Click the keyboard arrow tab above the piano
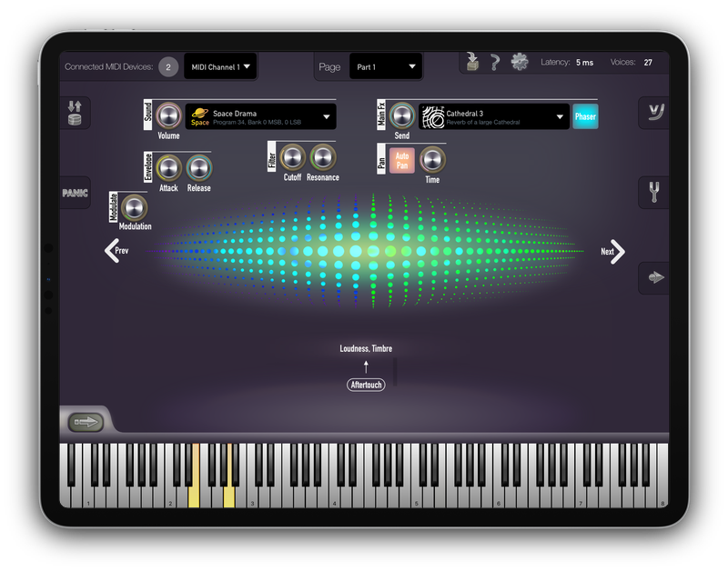The image size is (728, 571). tap(86, 422)
